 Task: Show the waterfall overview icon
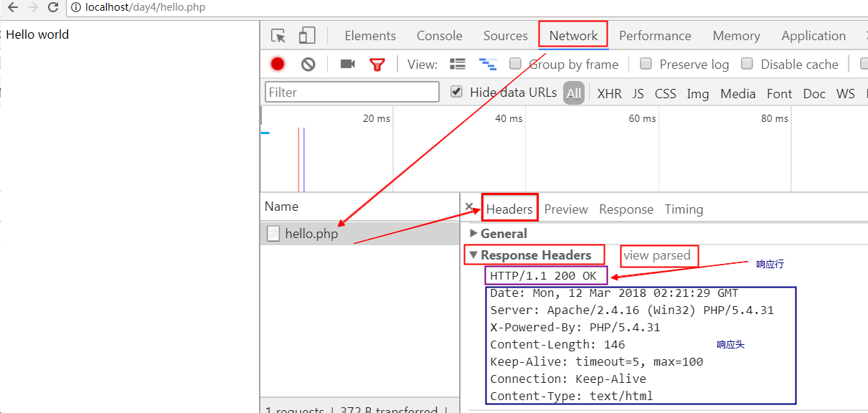click(488, 65)
